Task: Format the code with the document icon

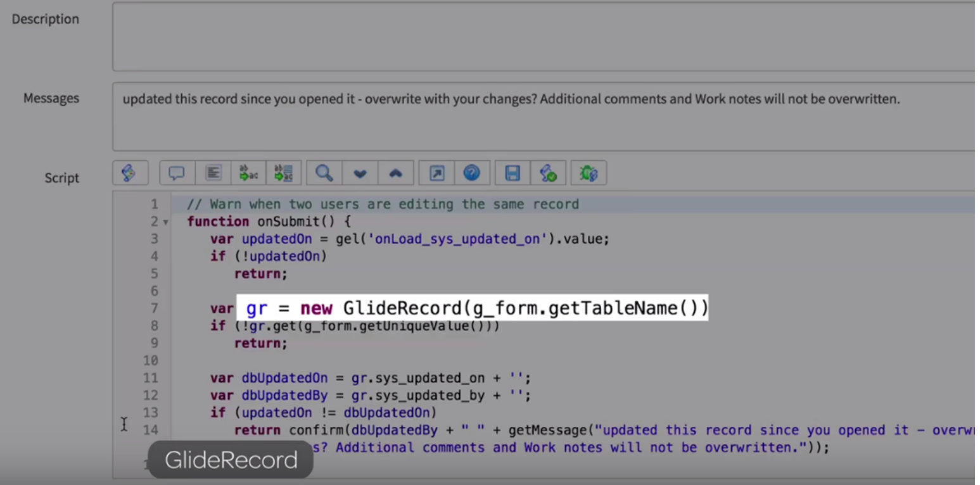Action: [x=213, y=172]
